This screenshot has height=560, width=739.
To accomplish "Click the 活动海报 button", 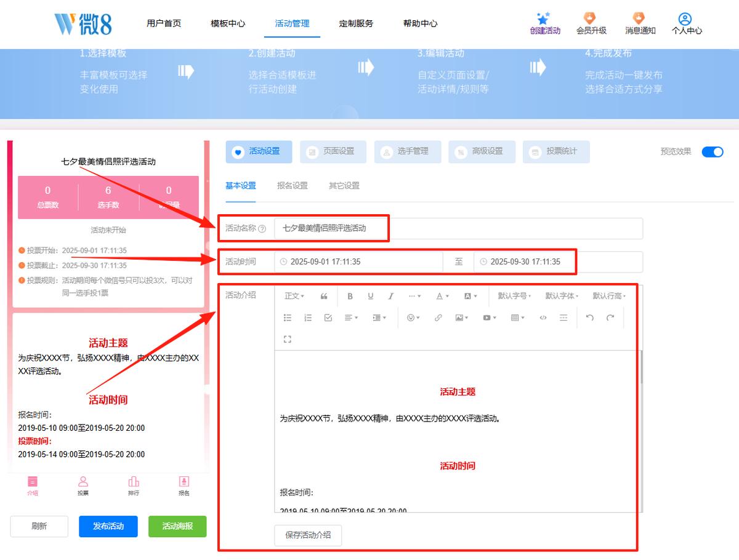I will coord(177,526).
